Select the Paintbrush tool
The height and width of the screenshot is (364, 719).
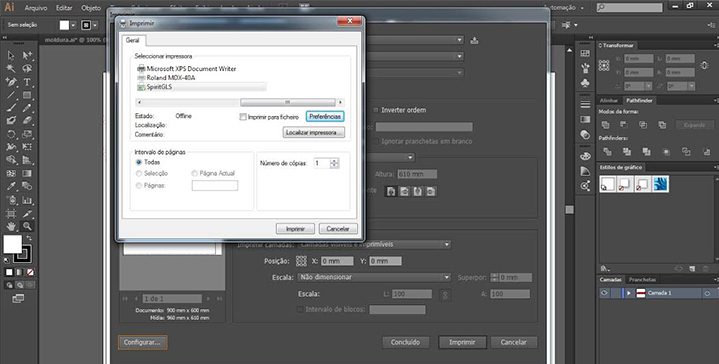pos(11,108)
